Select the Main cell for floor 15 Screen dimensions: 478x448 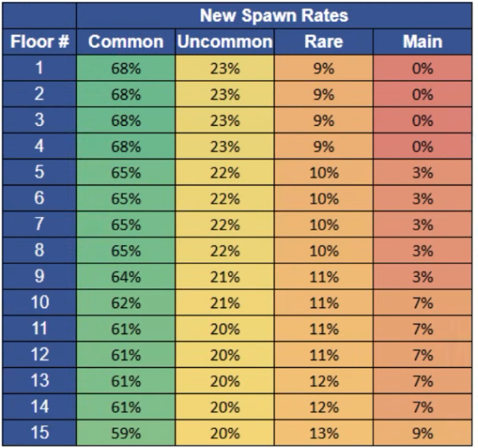(x=422, y=433)
